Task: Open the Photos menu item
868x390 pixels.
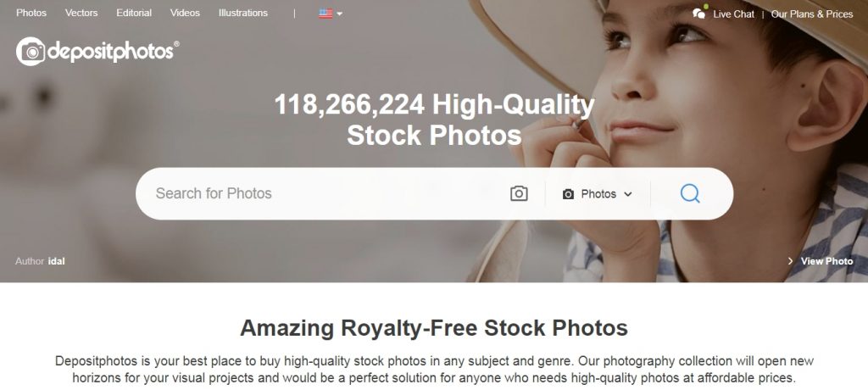Action: coord(31,13)
